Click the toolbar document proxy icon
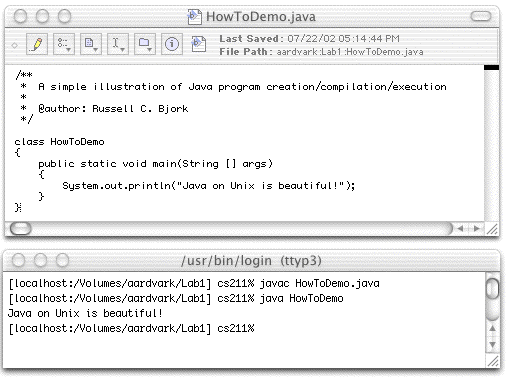Image resolution: width=507 pixels, height=377 pixels. click(199, 44)
